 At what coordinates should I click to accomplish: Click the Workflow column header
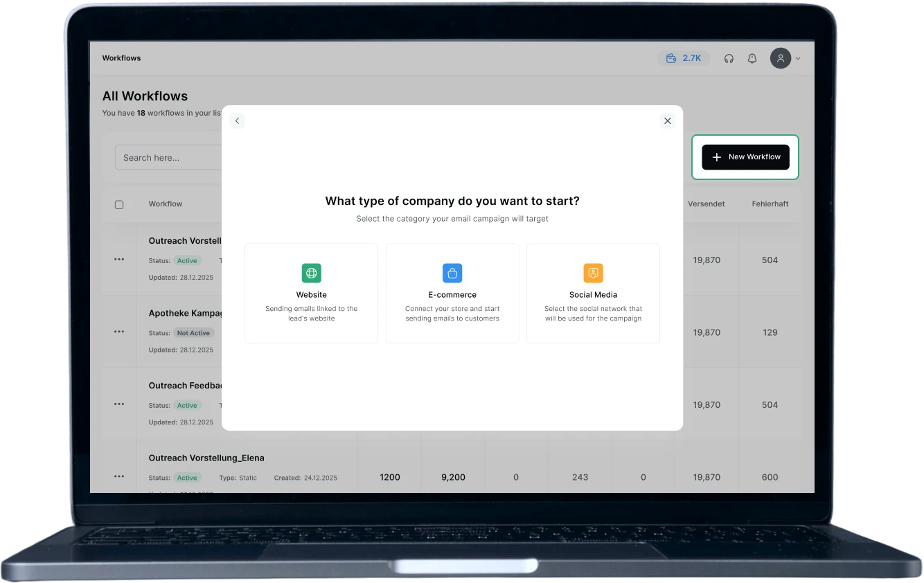(x=165, y=204)
